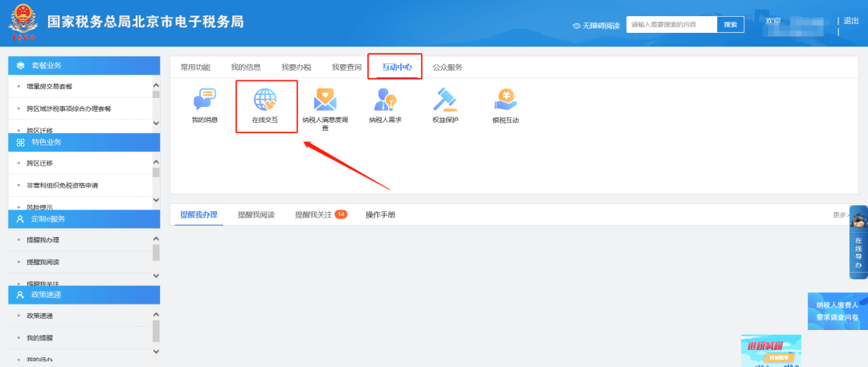Click the 搜索 search button
The height and width of the screenshot is (367, 868).
pos(731,24)
